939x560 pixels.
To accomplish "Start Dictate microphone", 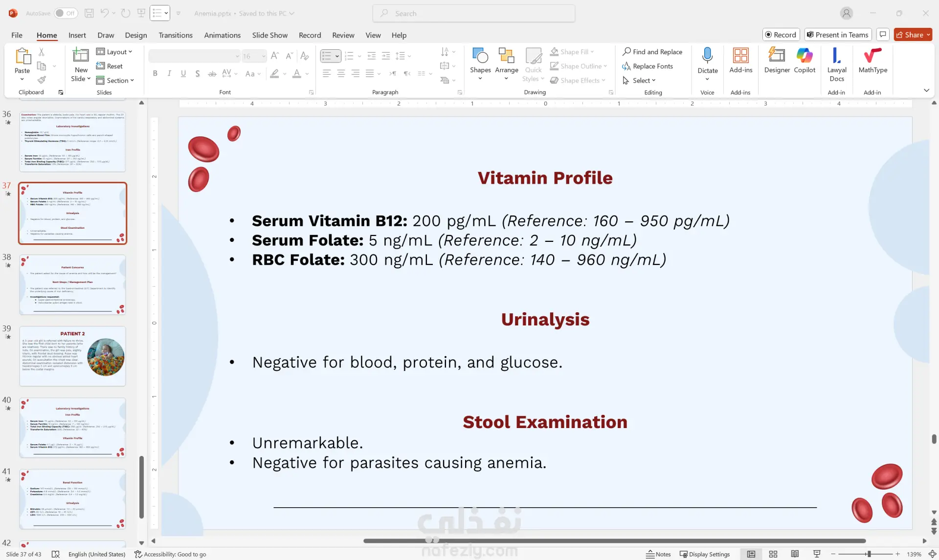I will [707, 56].
